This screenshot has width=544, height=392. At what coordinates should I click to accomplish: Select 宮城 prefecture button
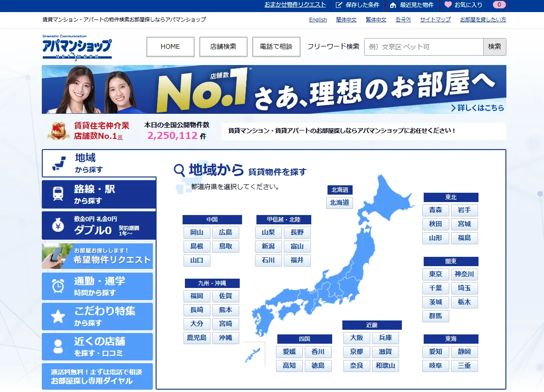464,224
